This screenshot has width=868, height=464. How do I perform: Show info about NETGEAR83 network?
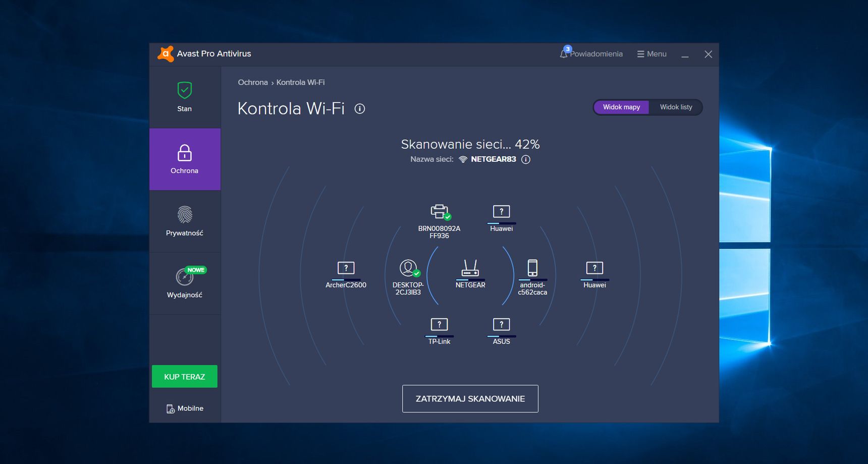[x=526, y=159]
